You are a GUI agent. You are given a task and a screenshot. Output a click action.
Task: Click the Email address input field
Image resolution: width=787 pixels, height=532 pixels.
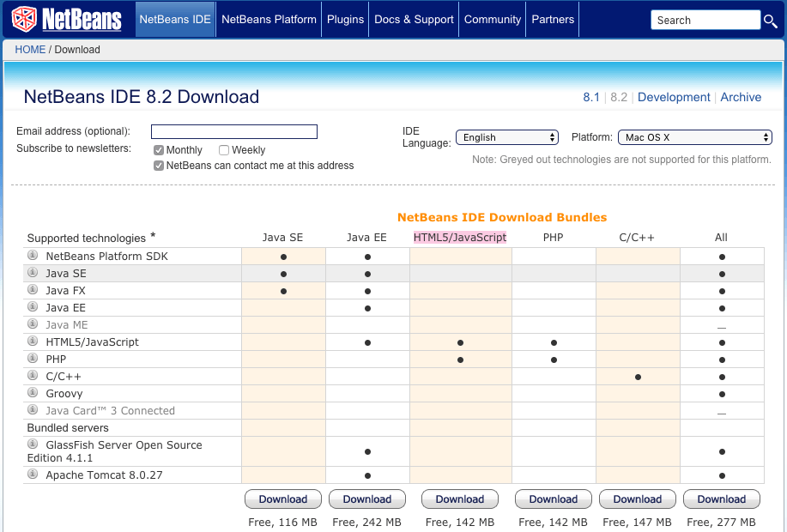[234, 131]
